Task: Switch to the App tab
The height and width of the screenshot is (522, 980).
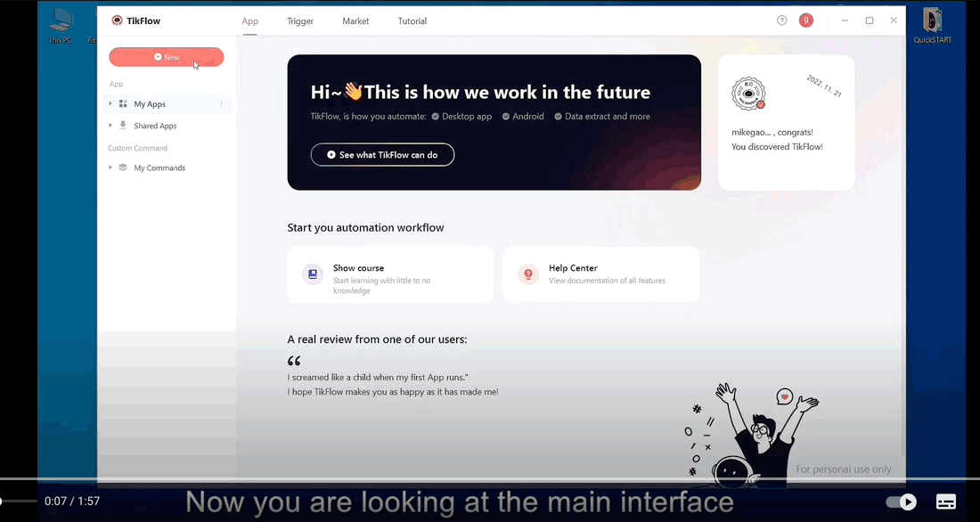Action: (x=250, y=21)
